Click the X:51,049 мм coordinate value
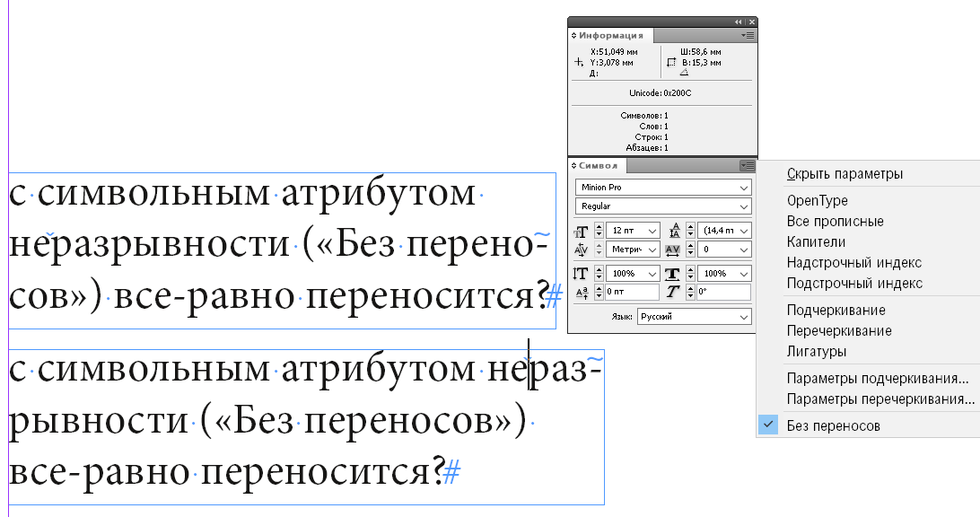 point(614,53)
